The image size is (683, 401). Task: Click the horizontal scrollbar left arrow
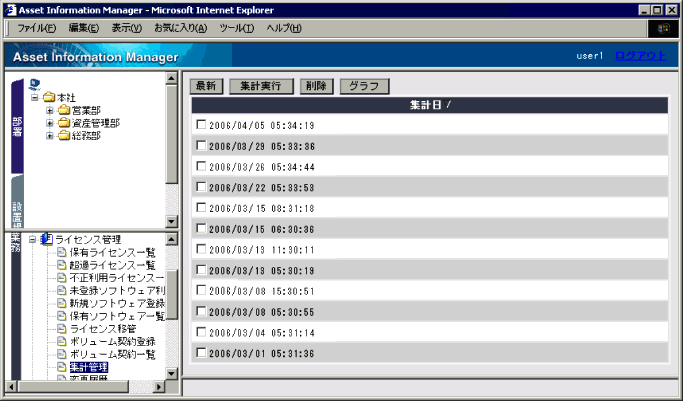tap(11, 386)
